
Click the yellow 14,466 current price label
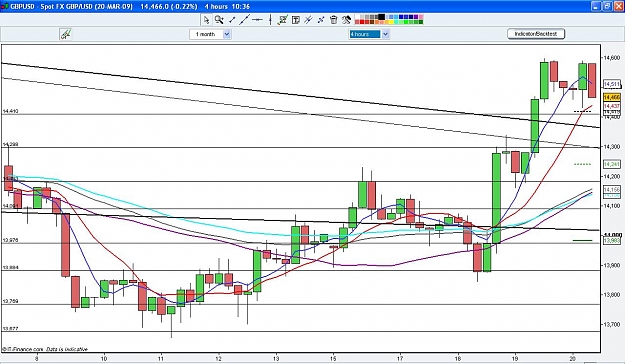coord(612,97)
